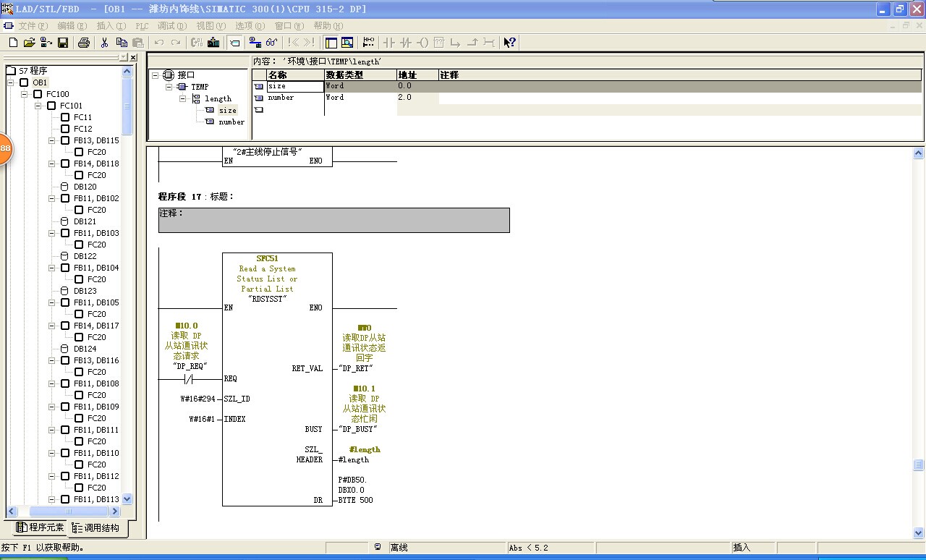
Task: Click the Save (floppy disk) toolbar icon
Action: click(x=63, y=43)
